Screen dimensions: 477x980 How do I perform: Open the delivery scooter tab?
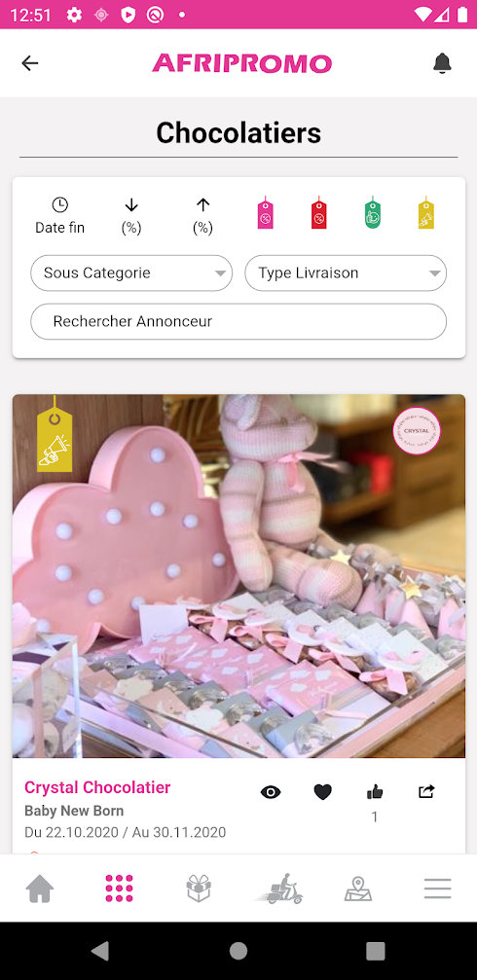coord(278,889)
